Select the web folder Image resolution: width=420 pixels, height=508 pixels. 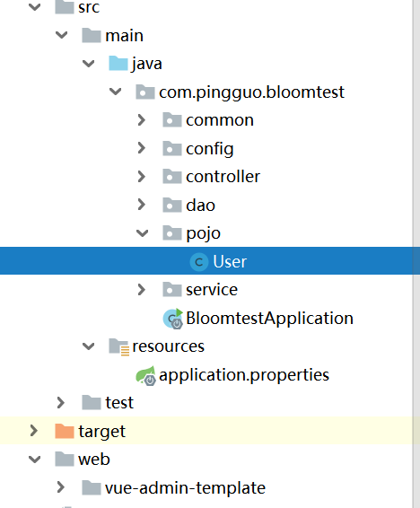tap(94, 460)
